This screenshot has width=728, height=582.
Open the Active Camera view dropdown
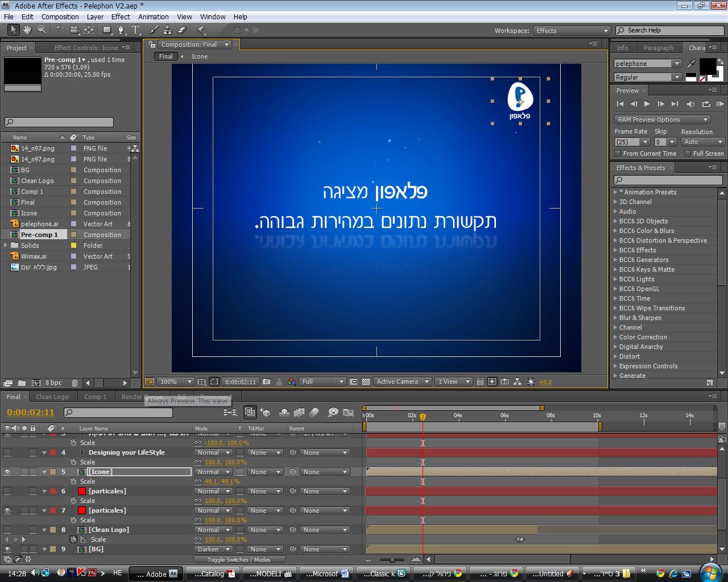402,382
